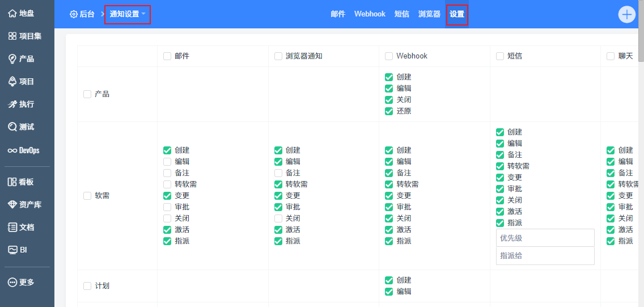Go to 测试 testing sidebar icon

pos(12,127)
